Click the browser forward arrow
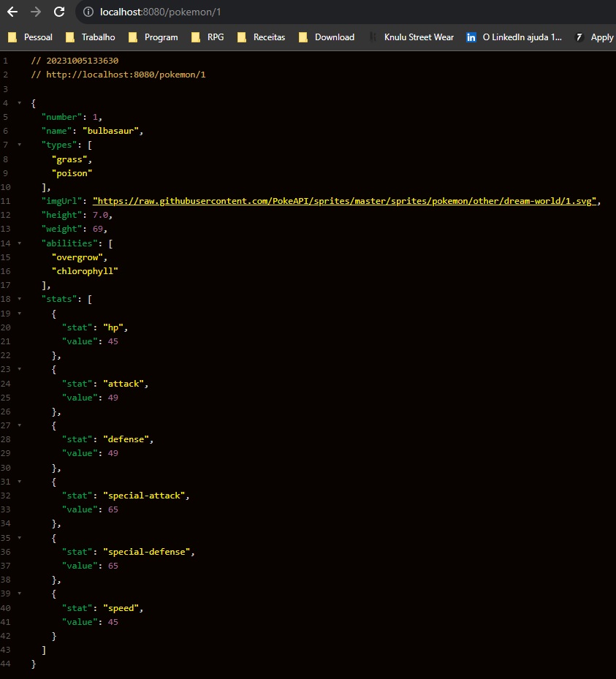Screen dimensions: 616x679 (x=36, y=12)
